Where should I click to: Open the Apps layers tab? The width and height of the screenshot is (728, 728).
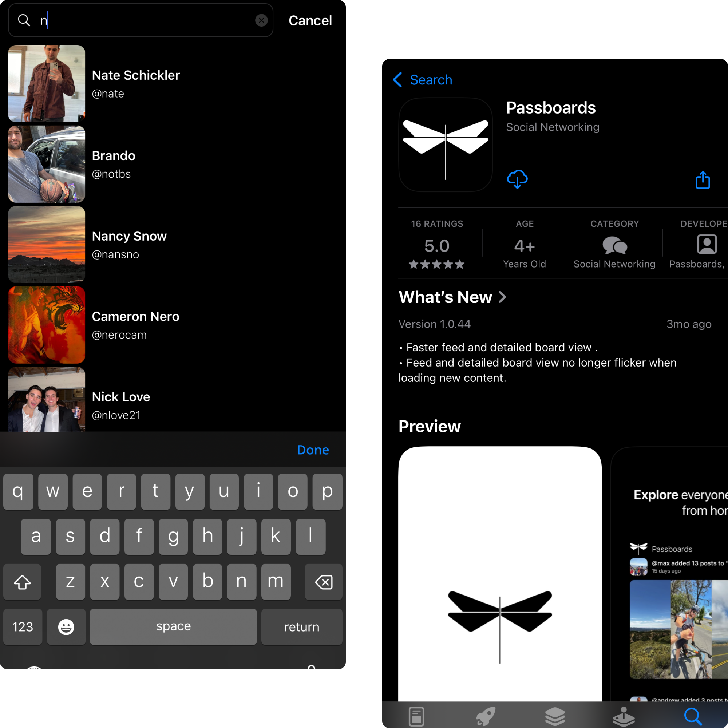tap(555, 716)
